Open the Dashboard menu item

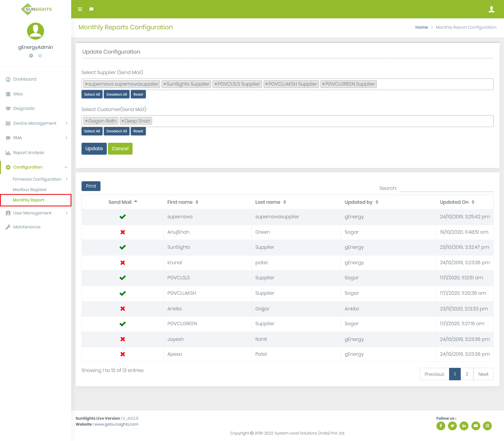click(x=25, y=79)
